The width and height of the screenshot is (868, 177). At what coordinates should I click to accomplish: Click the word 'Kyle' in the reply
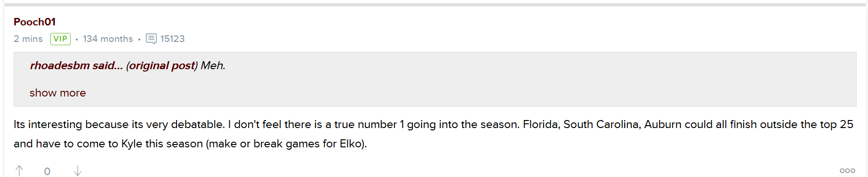coord(132,144)
